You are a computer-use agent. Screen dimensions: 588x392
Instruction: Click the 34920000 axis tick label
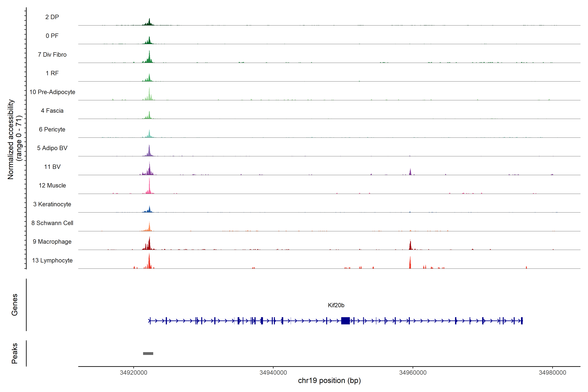(133, 373)
